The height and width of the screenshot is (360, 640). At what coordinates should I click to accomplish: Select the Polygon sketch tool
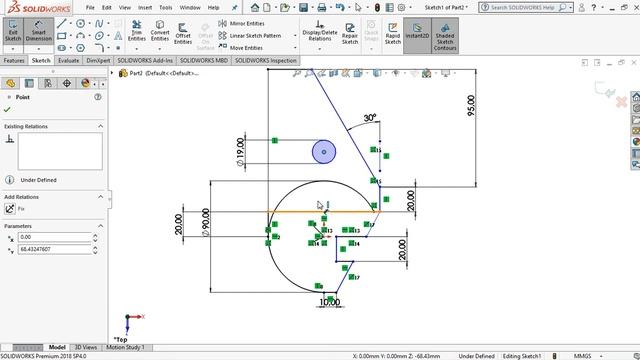(80, 48)
